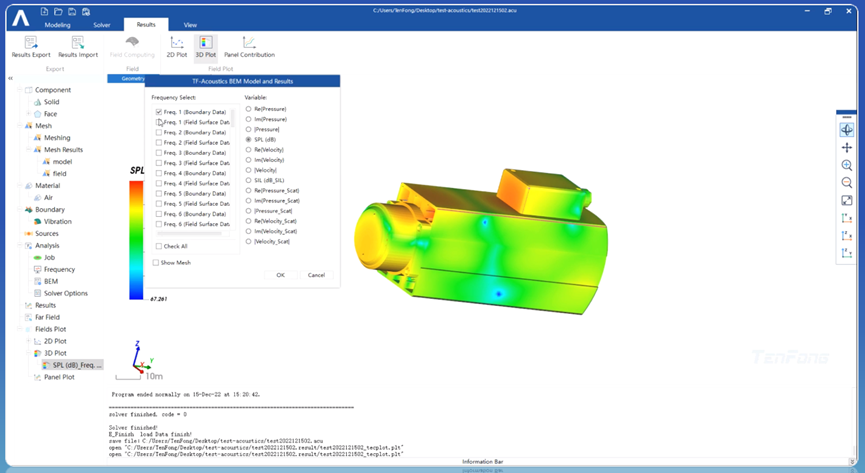
Task: Collapse the side panel with double-arrow icon
Action: [10, 79]
